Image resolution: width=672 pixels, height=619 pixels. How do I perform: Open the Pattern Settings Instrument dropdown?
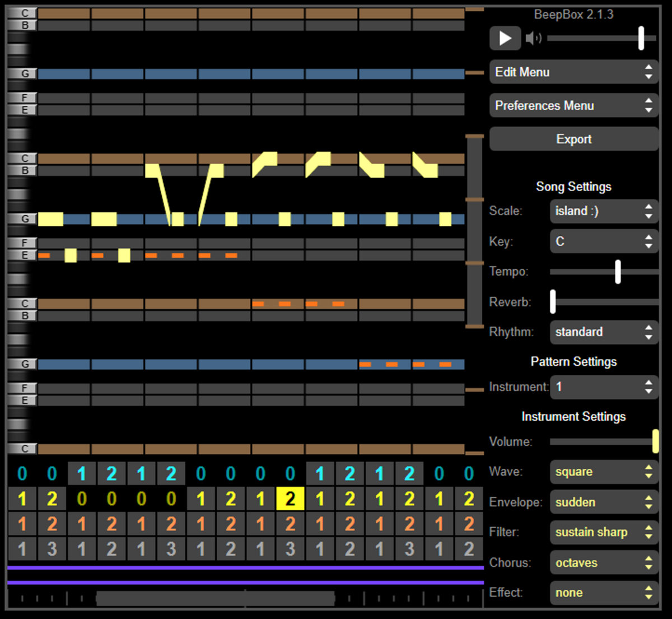(603, 387)
